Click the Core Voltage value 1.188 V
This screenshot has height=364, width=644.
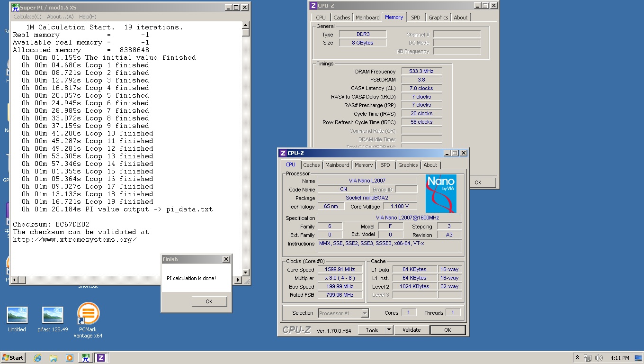400,206
